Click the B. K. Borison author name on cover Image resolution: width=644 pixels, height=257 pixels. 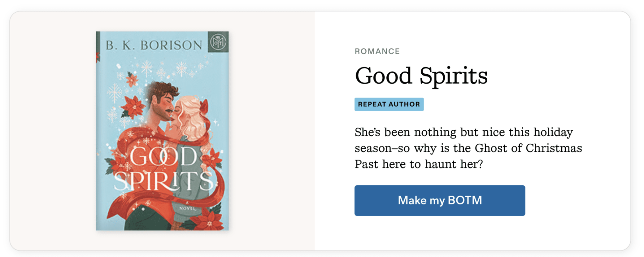click(154, 45)
